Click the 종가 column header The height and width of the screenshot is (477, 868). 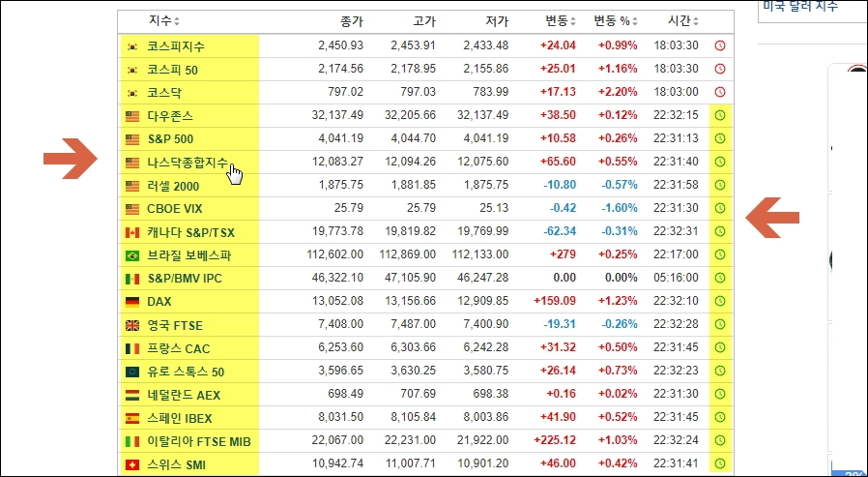(x=352, y=21)
